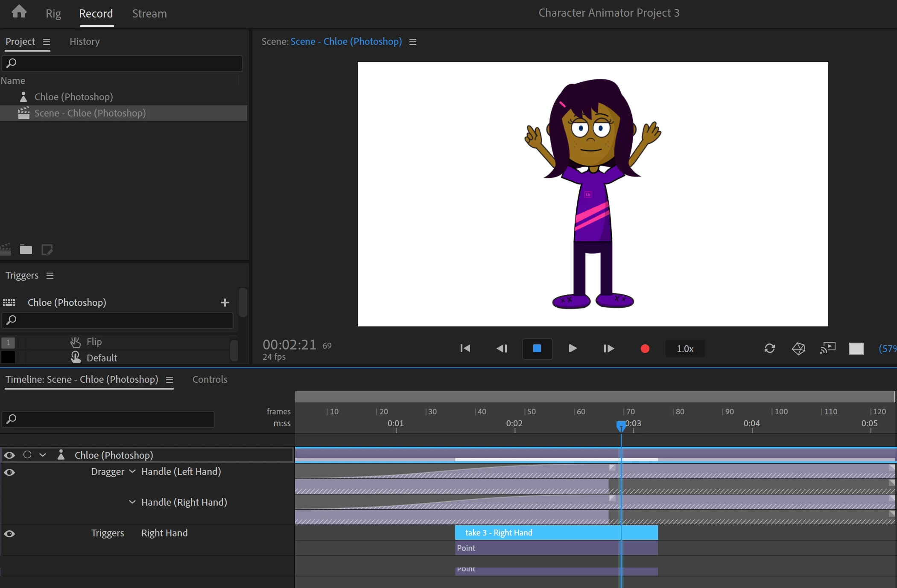Image resolution: width=897 pixels, height=588 pixels.
Task: Click the Stop playback button
Action: (537, 349)
